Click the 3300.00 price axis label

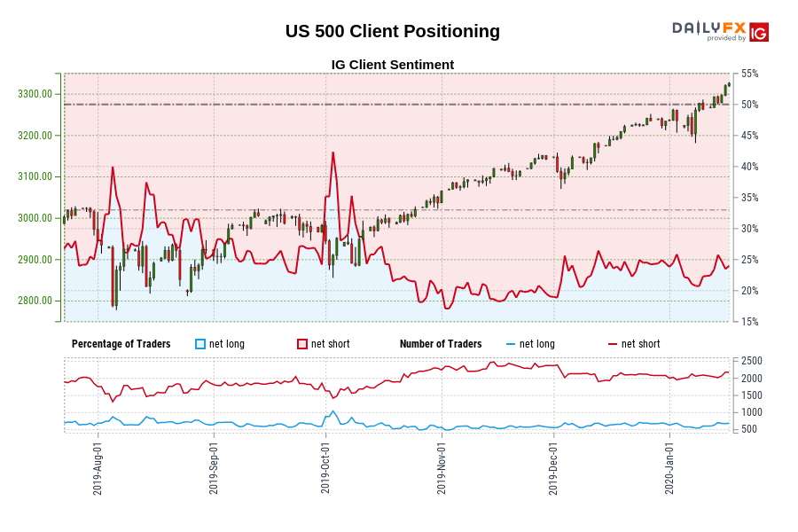[35, 94]
